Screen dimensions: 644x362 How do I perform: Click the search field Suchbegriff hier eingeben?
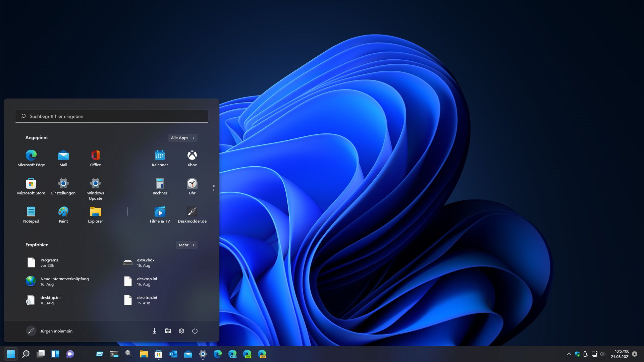tap(112, 116)
